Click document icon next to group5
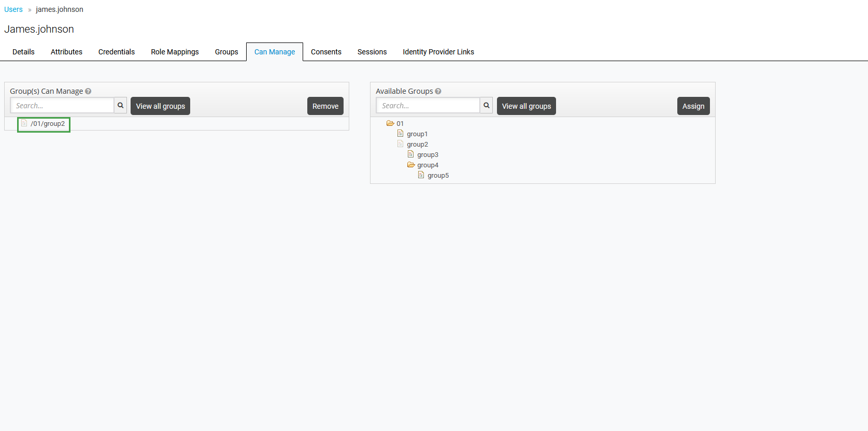 coord(421,175)
